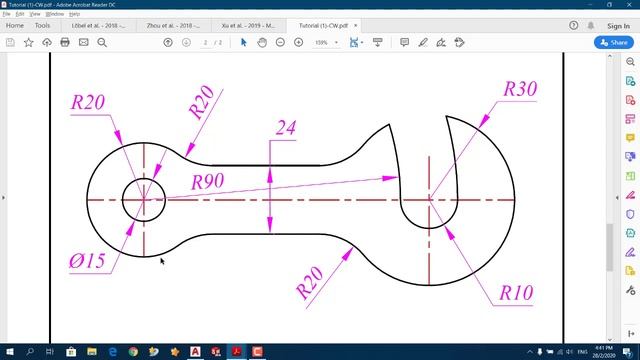The height and width of the screenshot is (360, 640).
Task: Switch to Zhou et al. 2018 tab
Action: 173,26
